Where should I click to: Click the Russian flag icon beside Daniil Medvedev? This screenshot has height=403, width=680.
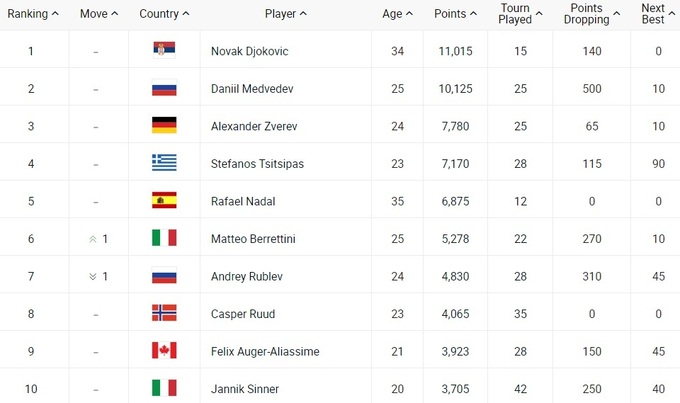tap(164, 88)
